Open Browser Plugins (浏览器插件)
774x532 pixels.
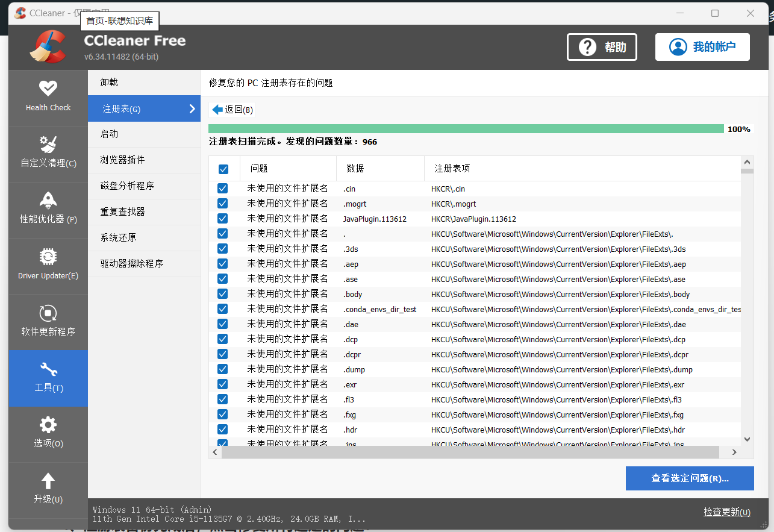pyautogui.click(x=144, y=160)
